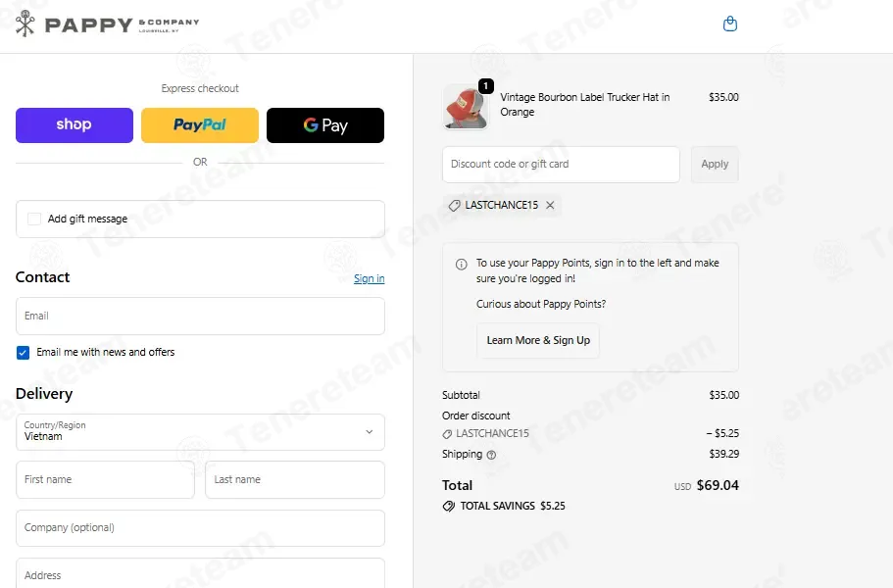Click the Total Savings tag icon
The height and width of the screenshot is (588, 893).
(x=449, y=506)
